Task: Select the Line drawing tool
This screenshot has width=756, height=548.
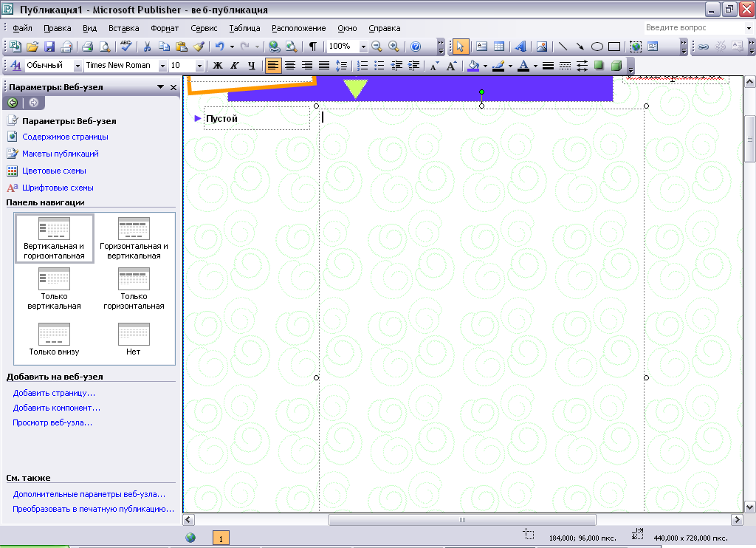Action: 563,47
